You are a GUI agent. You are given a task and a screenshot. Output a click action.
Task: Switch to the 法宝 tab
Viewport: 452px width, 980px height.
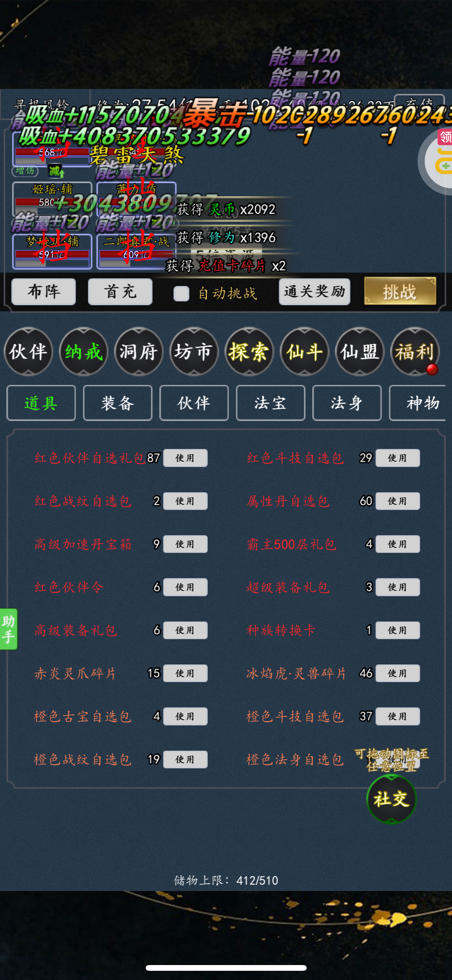click(x=270, y=403)
